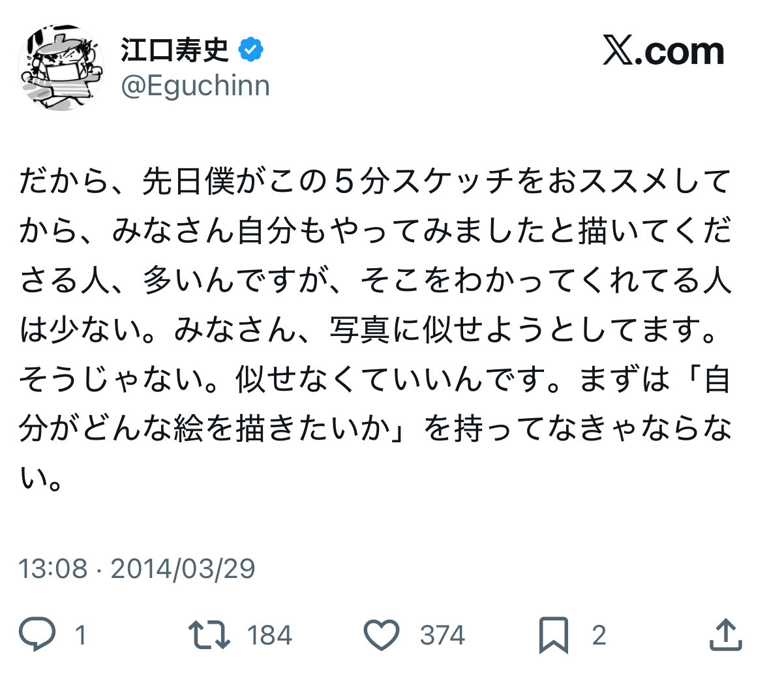
Task: Open the @Eguchinn handle link
Action: [x=196, y=86]
